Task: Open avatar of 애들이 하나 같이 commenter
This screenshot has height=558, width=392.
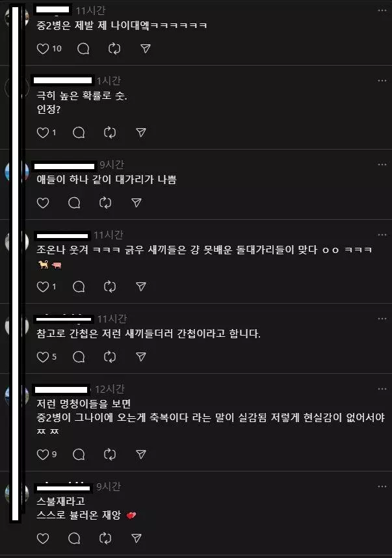Action: 17,172
